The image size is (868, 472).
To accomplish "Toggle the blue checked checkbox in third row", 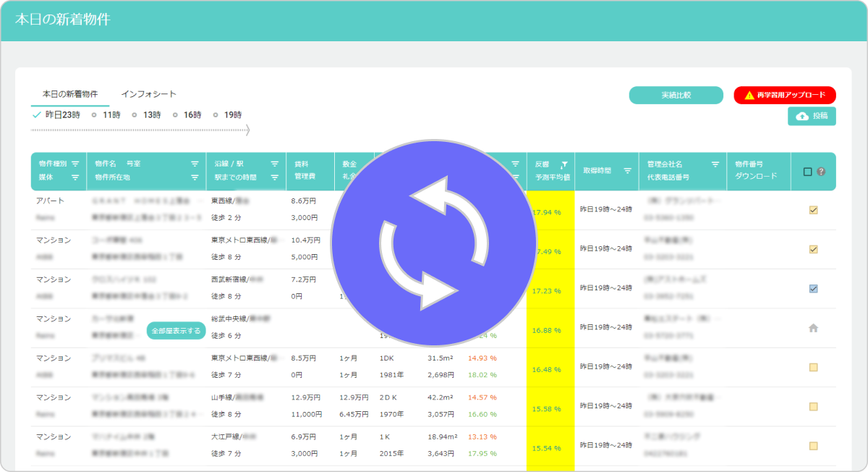I will pyautogui.click(x=813, y=289).
